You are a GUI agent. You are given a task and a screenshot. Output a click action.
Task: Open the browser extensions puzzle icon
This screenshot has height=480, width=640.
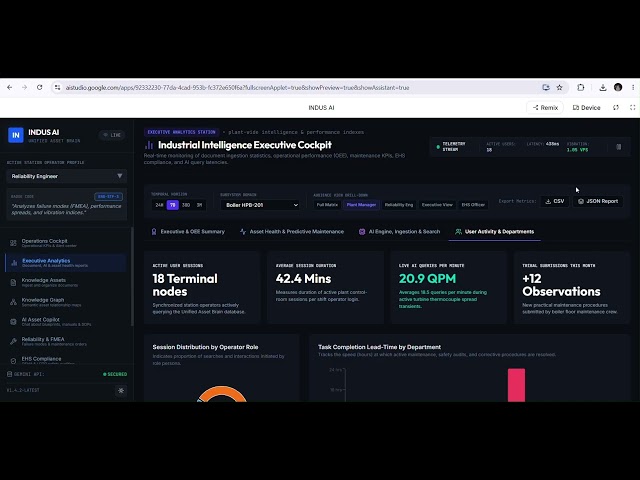(x=581, y=87)
